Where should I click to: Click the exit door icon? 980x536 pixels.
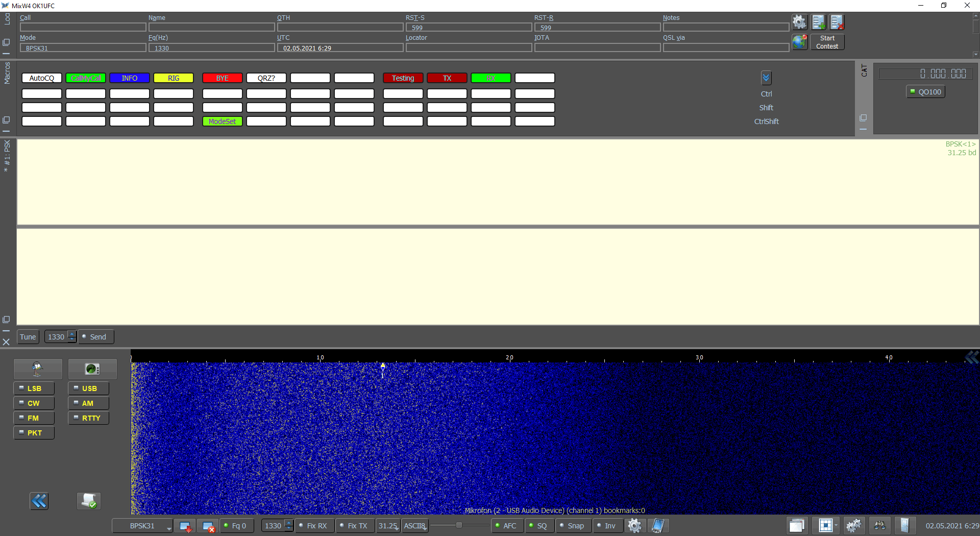tap(904, 525)
